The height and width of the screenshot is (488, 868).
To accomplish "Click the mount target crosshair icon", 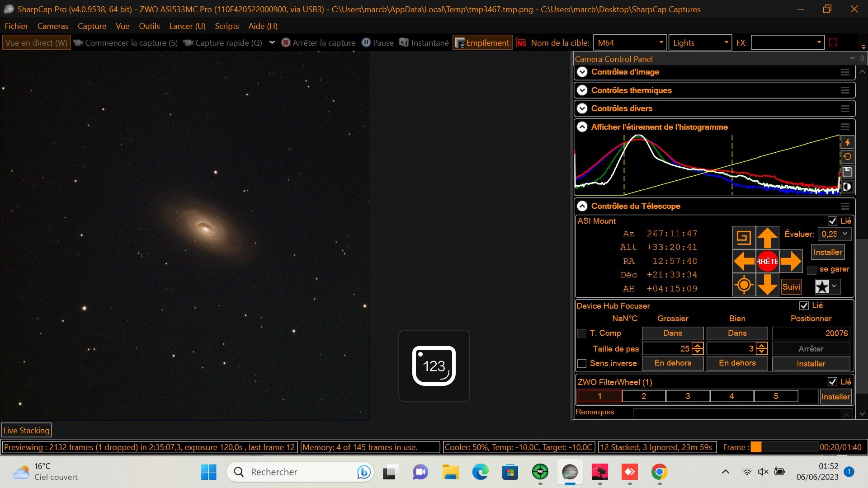I will tap(744, 285).
